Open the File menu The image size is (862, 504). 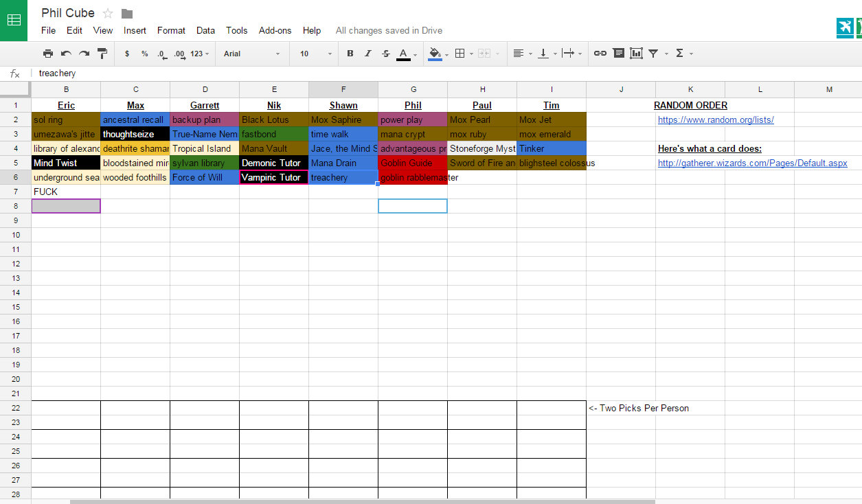click(x=48, y=30)
